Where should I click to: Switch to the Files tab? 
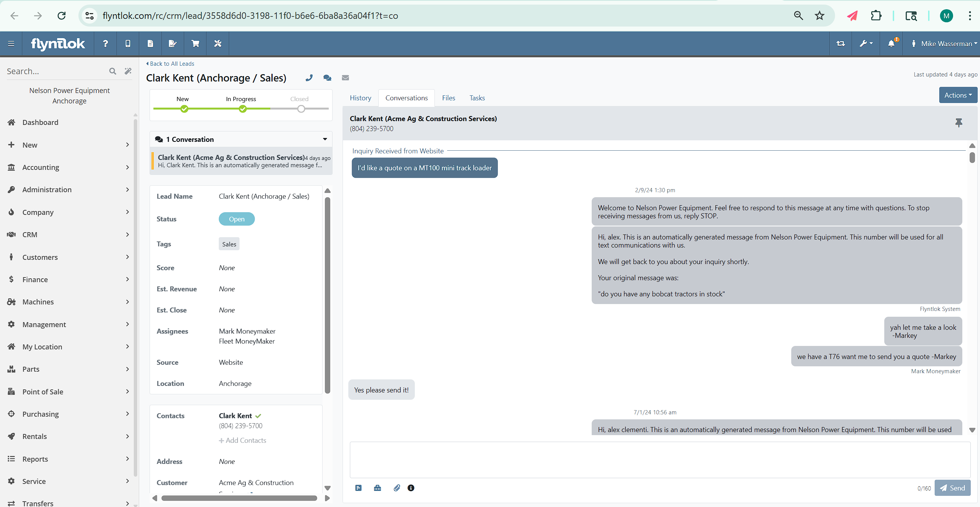pyautogui.click(x=448, y=98)
